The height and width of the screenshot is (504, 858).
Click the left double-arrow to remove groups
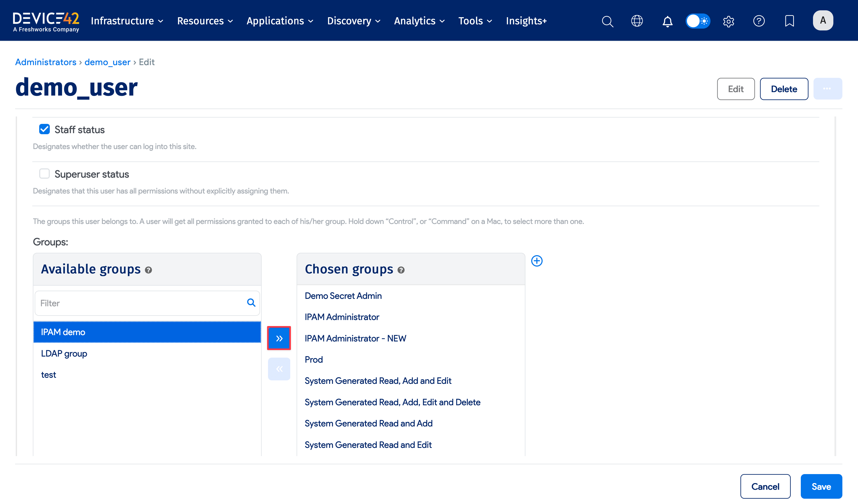coord(279,368)
